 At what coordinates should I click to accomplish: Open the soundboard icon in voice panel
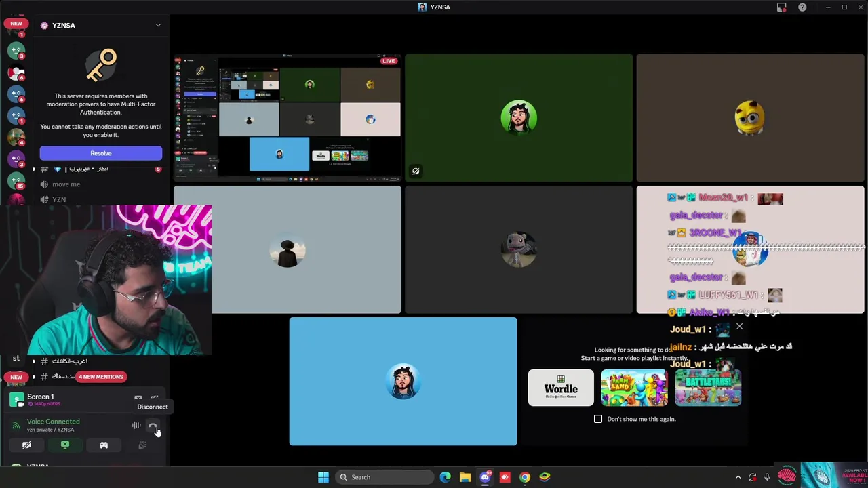[142, 445]
